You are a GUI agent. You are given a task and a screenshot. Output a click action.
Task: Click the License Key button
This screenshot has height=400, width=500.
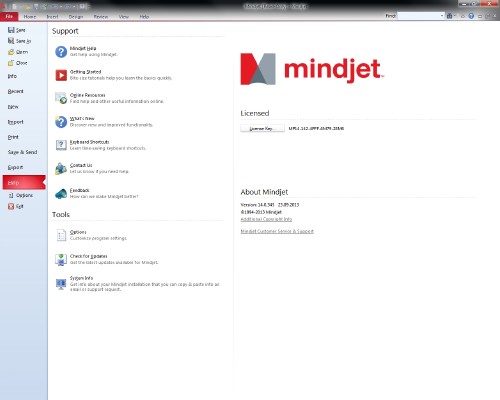coord(262,128)
